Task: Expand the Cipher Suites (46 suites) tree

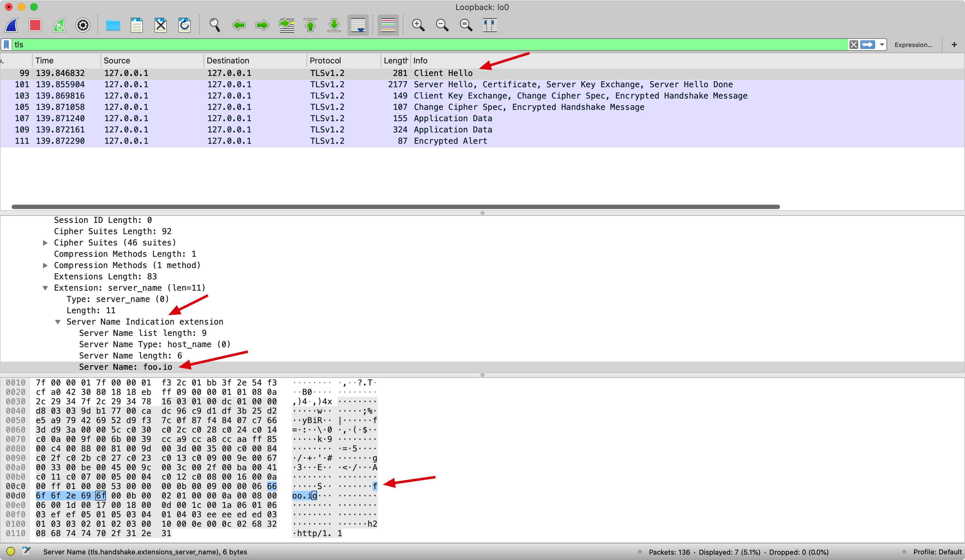Action: pos(45,243)
